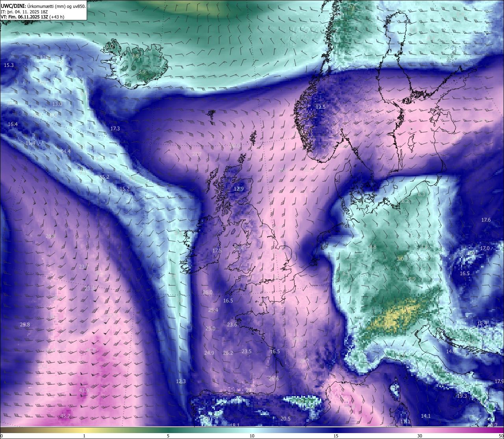The width and height of the screenshot is (504, 439).
Task: Click the value 17.3 south of Iceland
Action: click(x=115, y=128)
